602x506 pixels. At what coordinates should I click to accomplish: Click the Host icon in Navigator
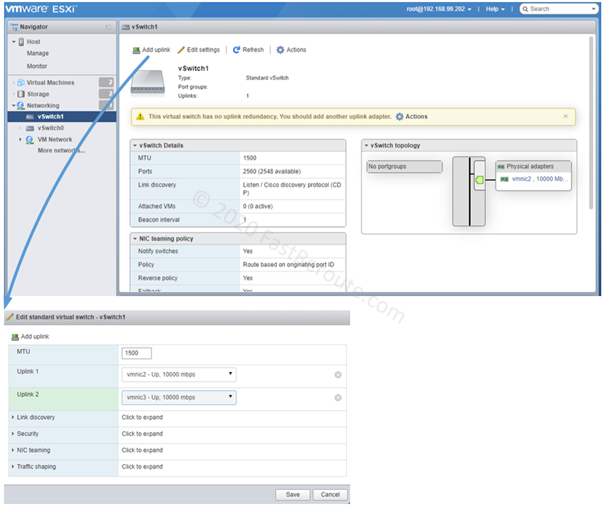click(x=22, y=41)
